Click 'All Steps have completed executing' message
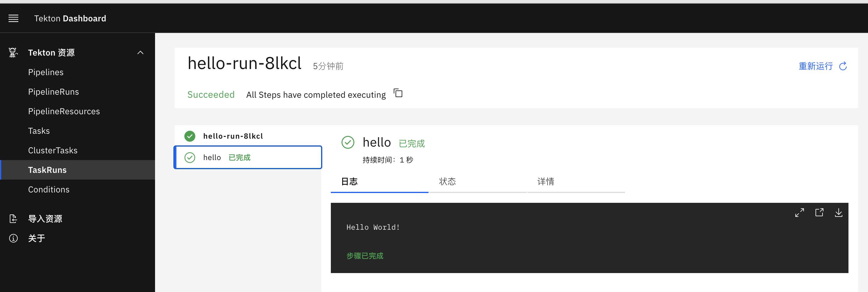868x292 pixels. (x=316, y=95)
